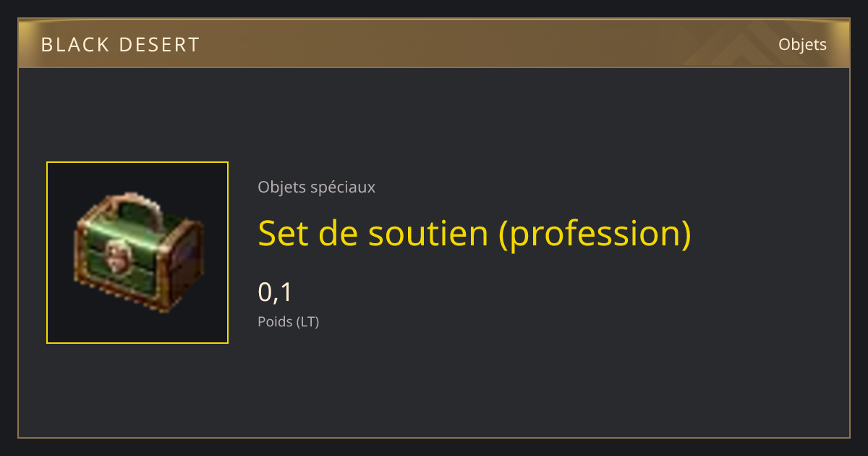
Task: Open the BLACK DESERT header title
Action: click(120, 45)
